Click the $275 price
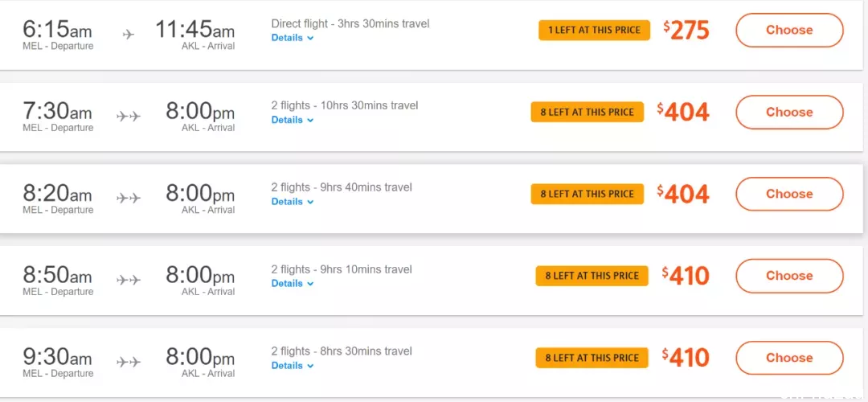This screenshot has height=402, width=868. [x=686, y=31]
